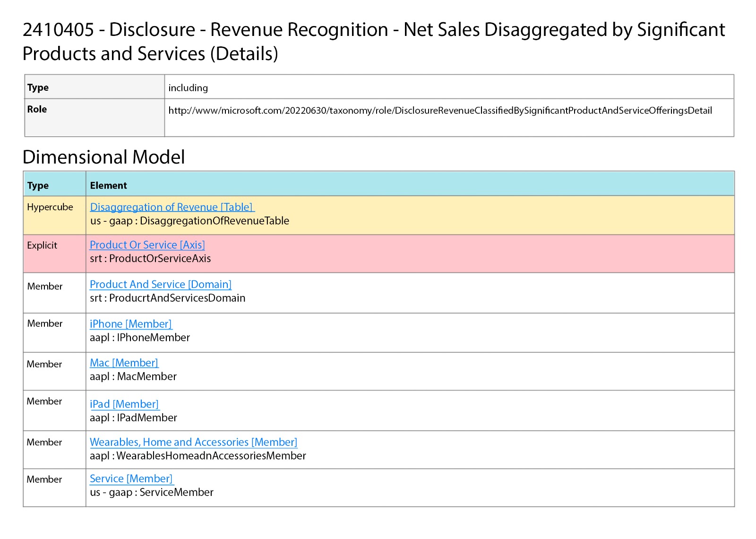The height and width of the screenshot is (539, 756).
Task: Click Member cell in the Product And Service row
Action: [54, 293]
